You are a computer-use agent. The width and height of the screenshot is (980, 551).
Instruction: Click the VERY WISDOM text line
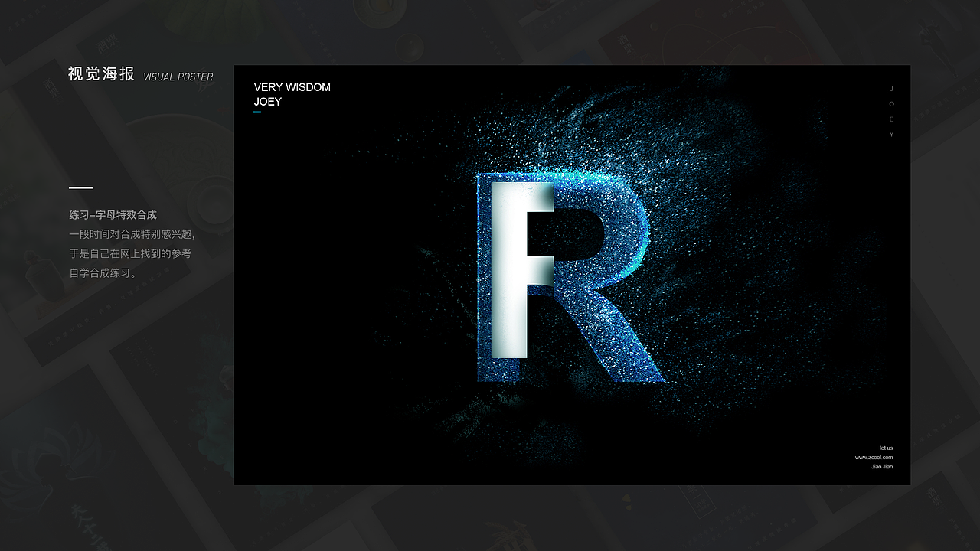pos(292,87)
